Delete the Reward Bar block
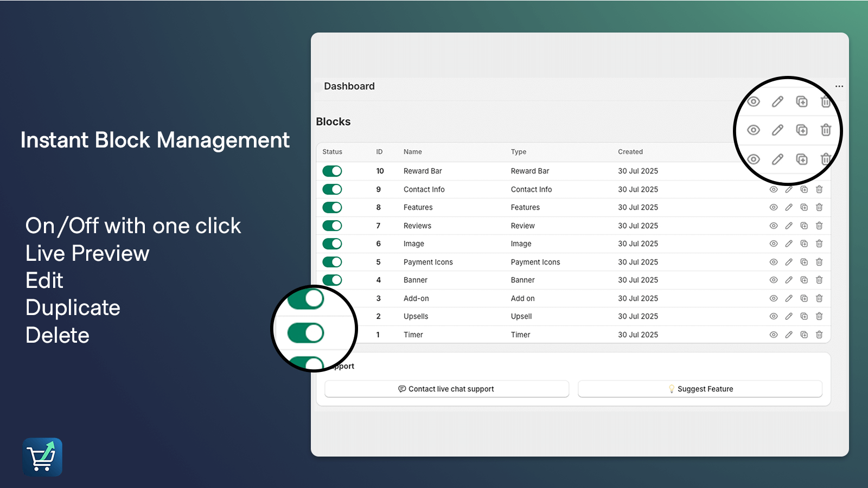The height and width of the screenshot is (488, 868). [819, 171]
